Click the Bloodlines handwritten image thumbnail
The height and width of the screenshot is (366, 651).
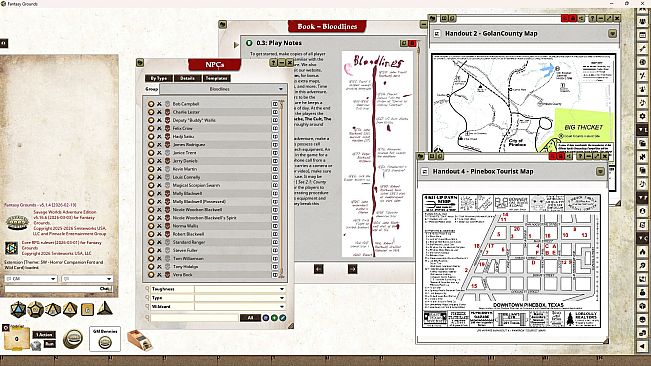(x=377, y=154)
